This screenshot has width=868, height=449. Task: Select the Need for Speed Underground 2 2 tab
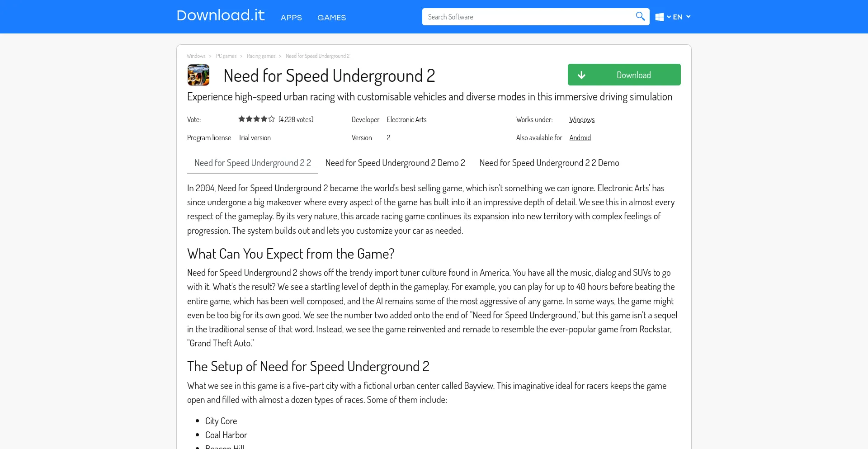click(x=252, y=163)
